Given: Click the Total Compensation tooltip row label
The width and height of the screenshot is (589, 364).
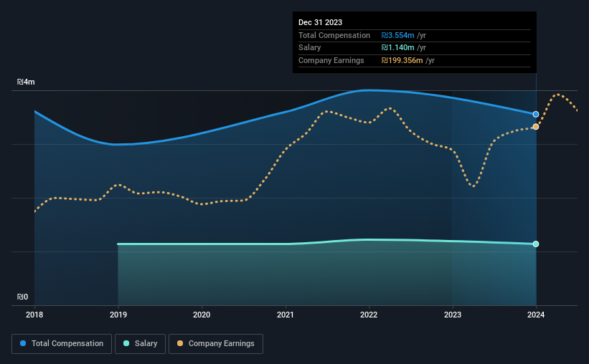Looking at the screenshot, I should (334, 35).
